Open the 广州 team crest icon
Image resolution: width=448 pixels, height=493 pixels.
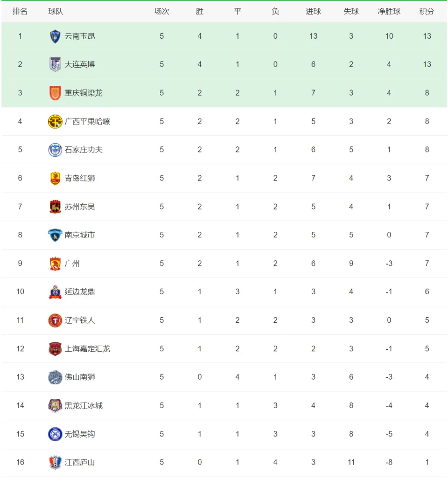point(55,264)
